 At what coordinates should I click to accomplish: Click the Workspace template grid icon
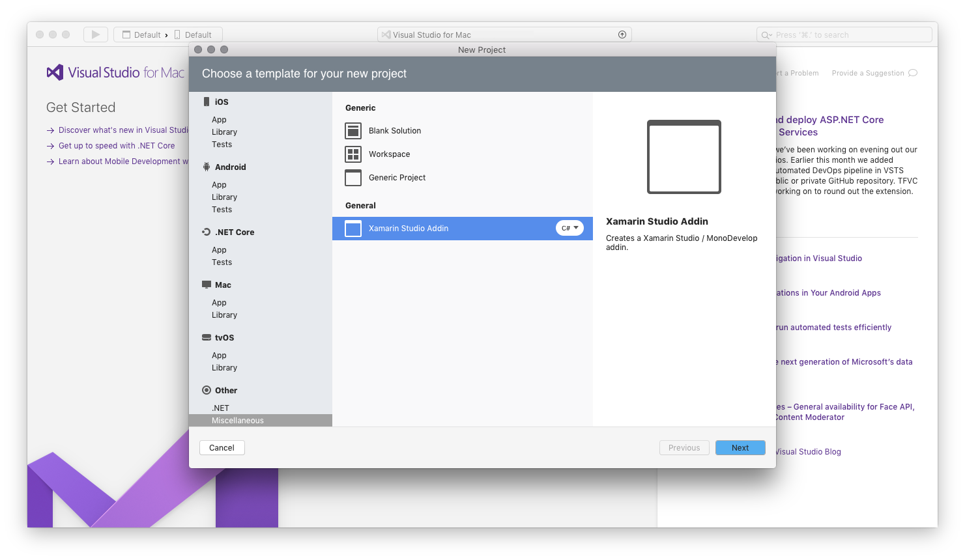click(x=353, y=154)
